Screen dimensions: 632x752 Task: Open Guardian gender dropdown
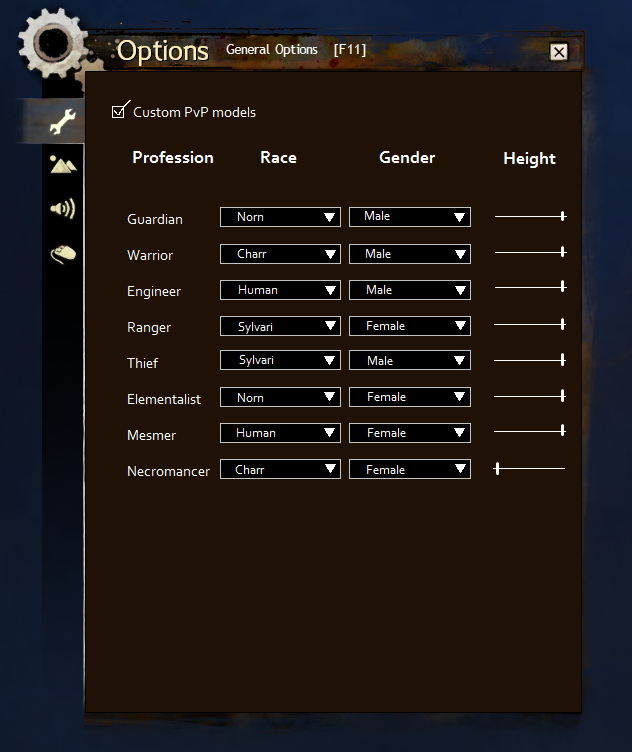tap(410, 217)
